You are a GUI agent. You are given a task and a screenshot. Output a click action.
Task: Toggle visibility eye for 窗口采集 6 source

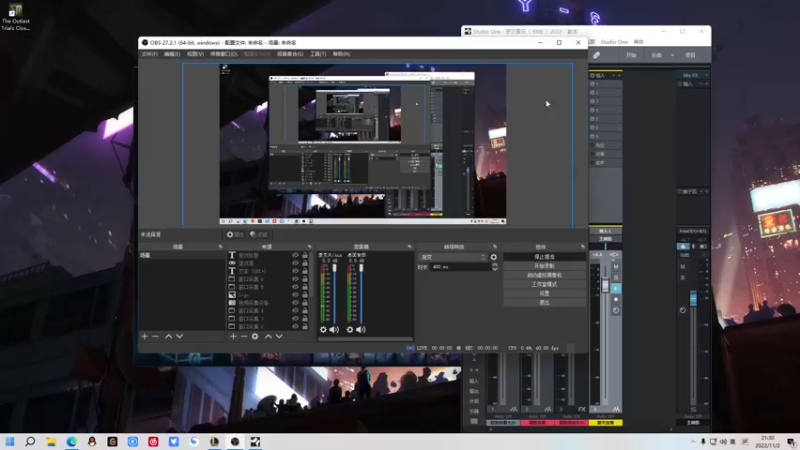pos(295,279)
